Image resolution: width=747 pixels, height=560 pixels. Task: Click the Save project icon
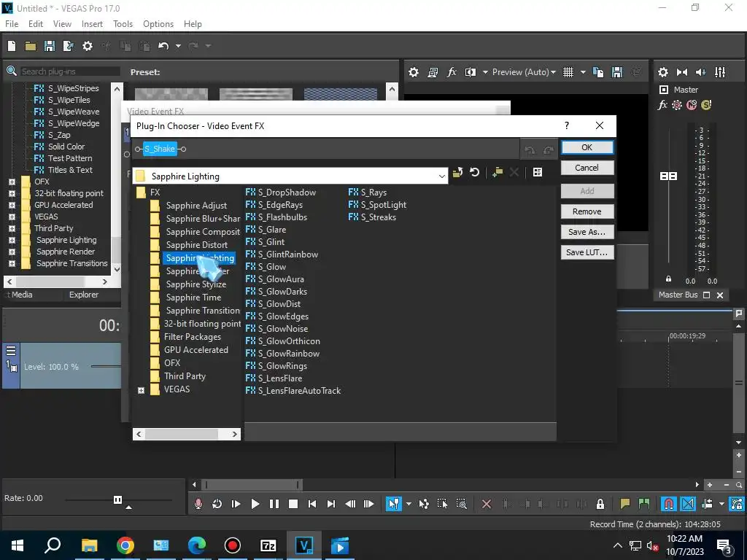pos(49,46)
